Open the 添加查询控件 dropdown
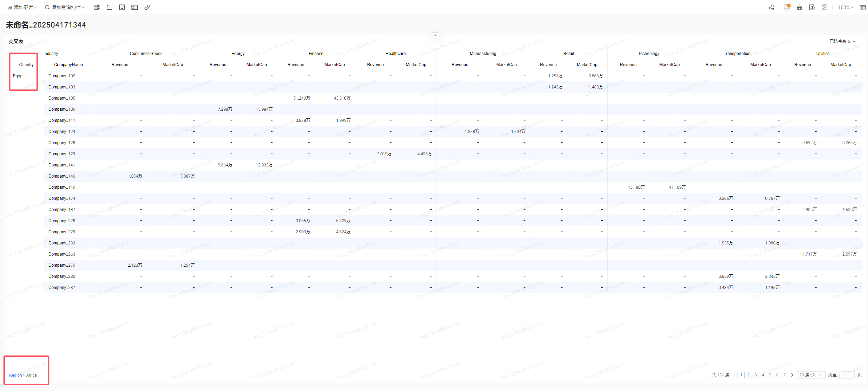Viewport: 868px width, 391px height. point(65,7)
